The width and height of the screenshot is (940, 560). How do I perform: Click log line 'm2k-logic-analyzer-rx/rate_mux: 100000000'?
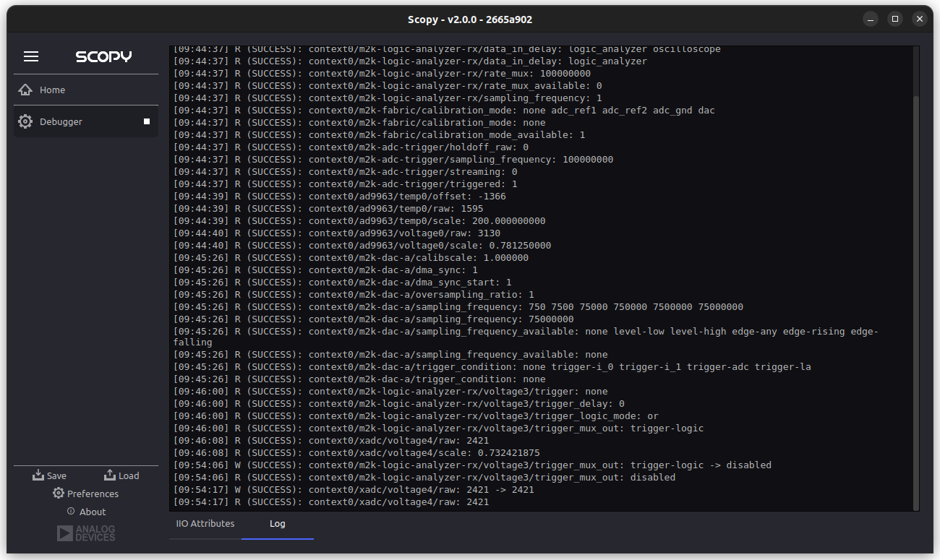point(382,74)
